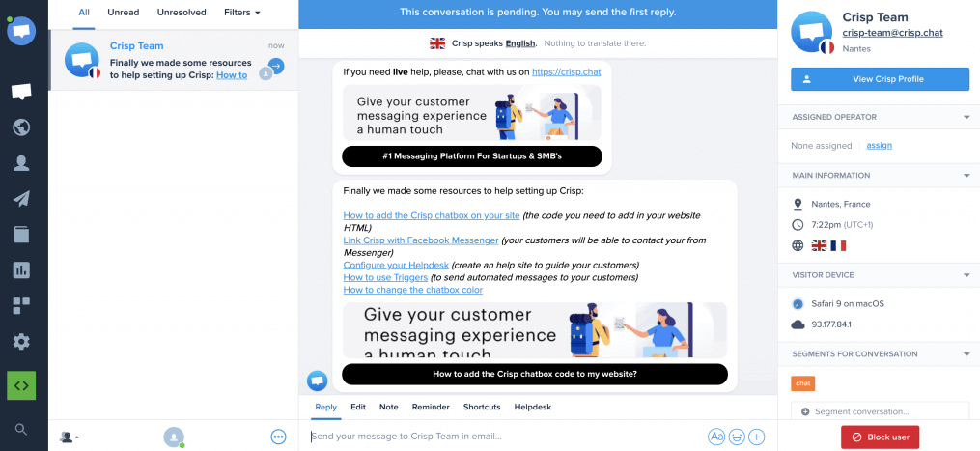The width and height of the screenshot is (980, 451).
Task: Open campaigns paper plane icon
Action: [21, 199]
